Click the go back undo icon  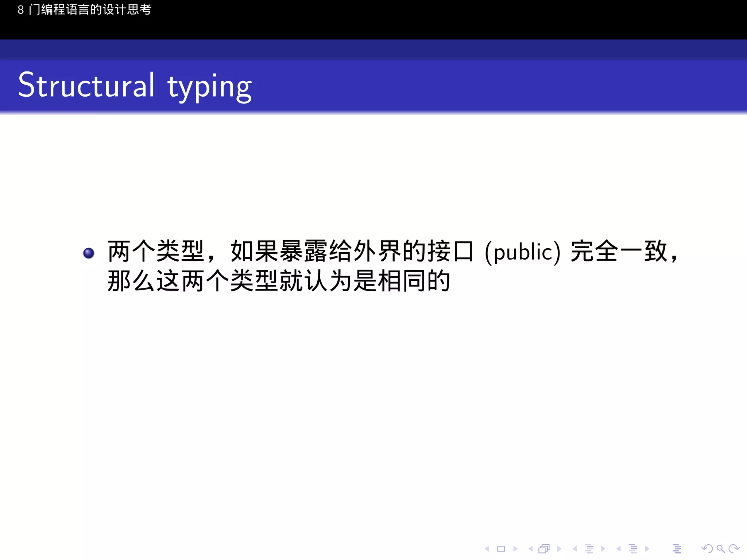(x=707, y=549)
